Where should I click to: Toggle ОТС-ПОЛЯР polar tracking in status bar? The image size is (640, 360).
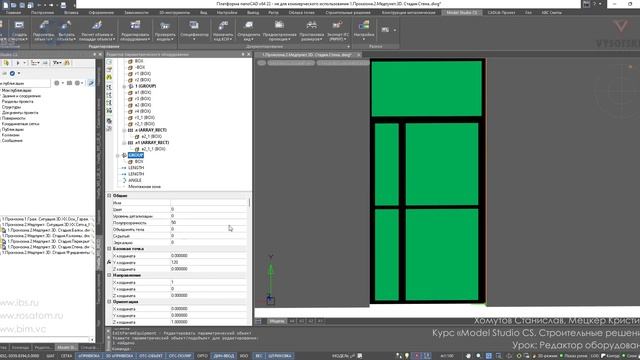[x=180, y=356]
